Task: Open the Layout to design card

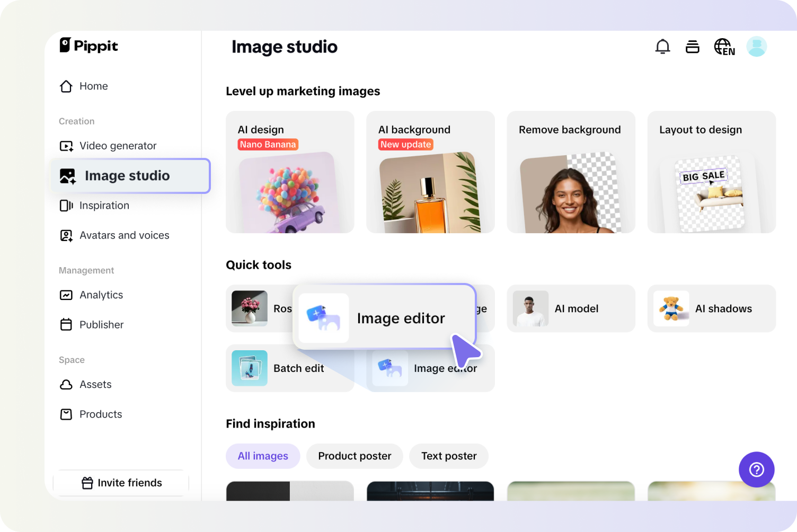Action: pyautogui.click(x=712, y=172)
